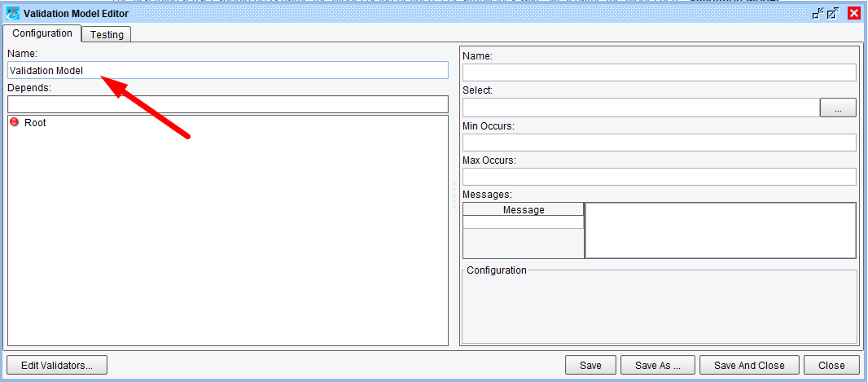The height and width of the screenshot is (382, 868).
Task: Click the Validation Model Editor app icon
Action: point(13,13)
